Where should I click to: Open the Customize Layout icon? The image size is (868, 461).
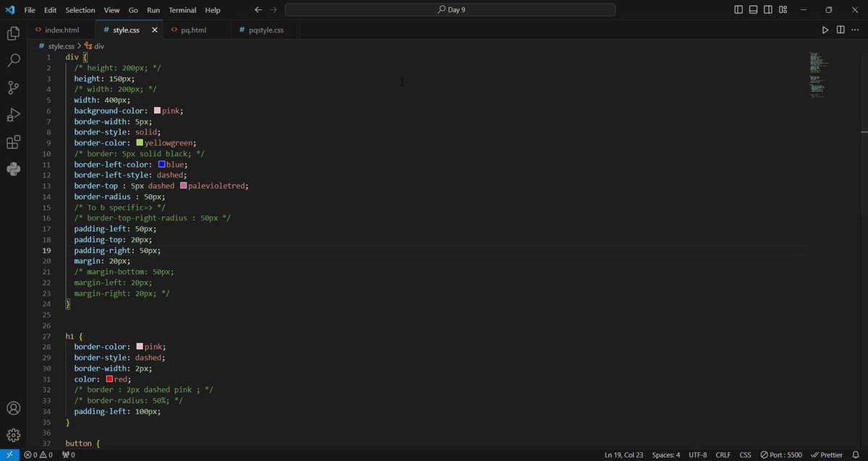[x=784, y=10]
